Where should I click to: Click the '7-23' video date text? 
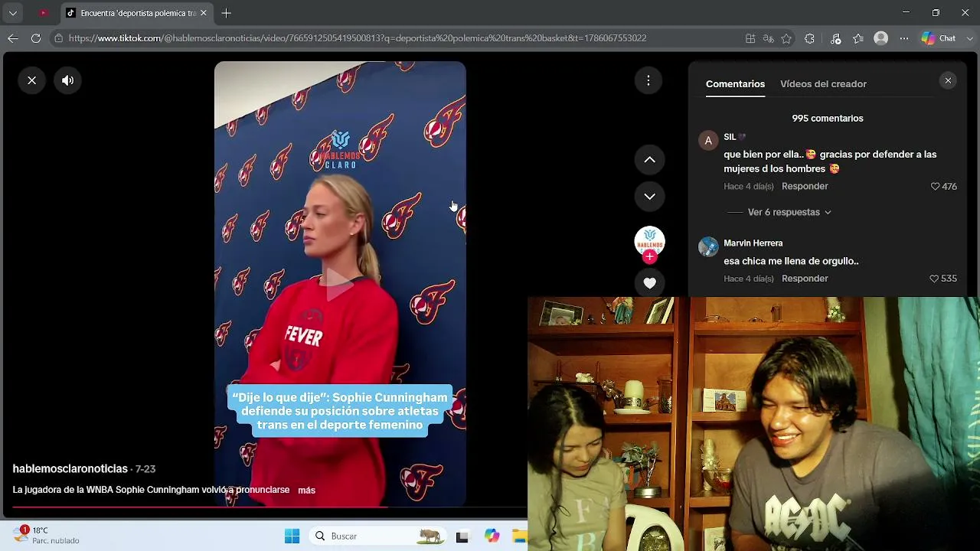(145, 468)
